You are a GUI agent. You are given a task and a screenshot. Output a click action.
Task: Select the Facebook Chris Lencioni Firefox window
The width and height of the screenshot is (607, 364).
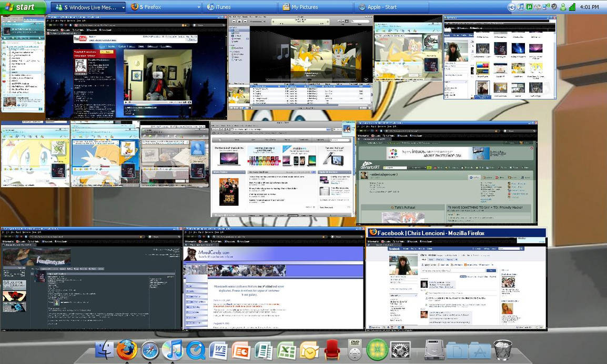[x=456, y=279]
